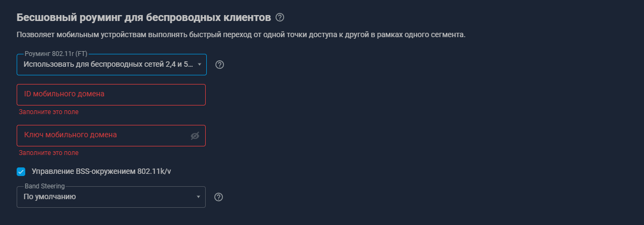Screen dimensions: 644x225
Task: Click the Управление BSS-окружением 802.11k/v label text
Action: [x=102, y=172]
